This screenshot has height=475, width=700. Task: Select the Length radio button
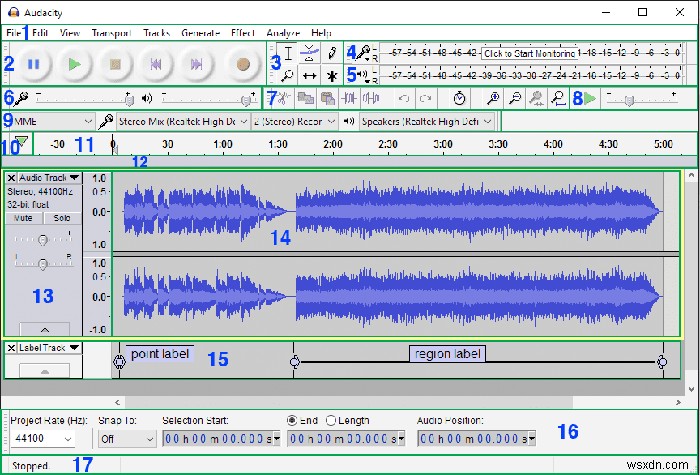click(331, 420)
